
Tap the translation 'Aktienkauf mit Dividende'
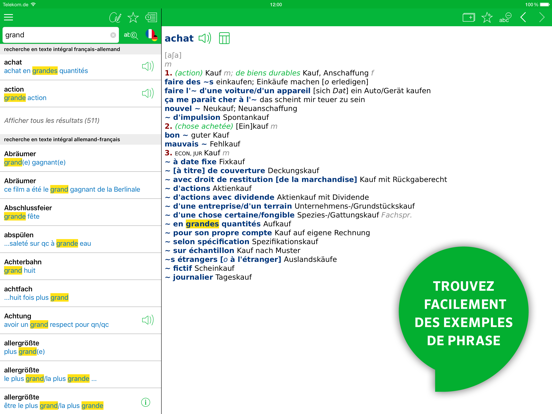(x=323, y=197)
